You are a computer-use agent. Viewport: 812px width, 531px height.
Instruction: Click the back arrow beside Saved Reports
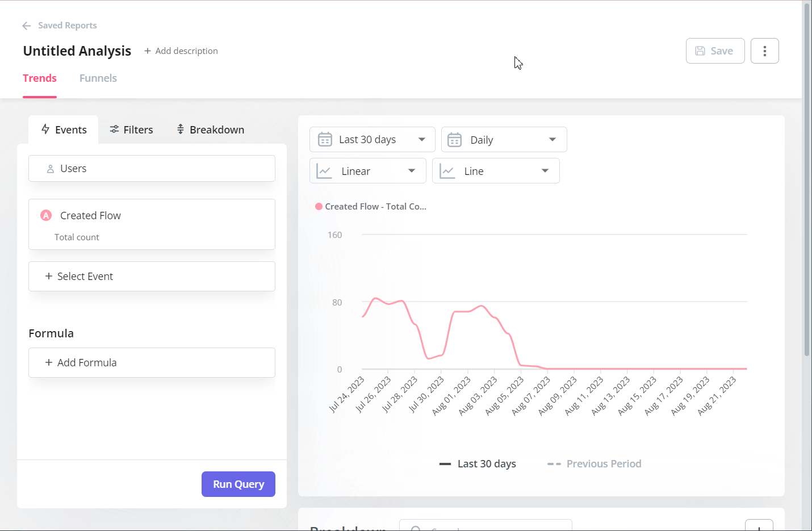(x=26, y=26)
